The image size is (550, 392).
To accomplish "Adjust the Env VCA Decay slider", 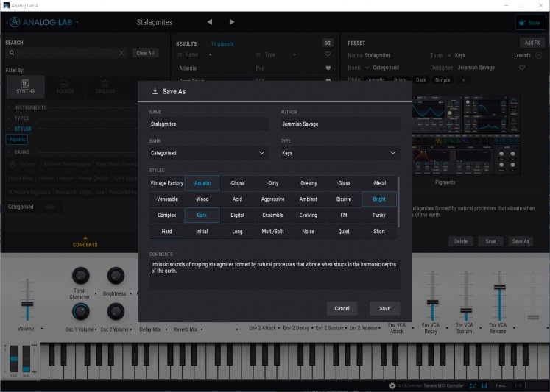I will coord(432,302).
